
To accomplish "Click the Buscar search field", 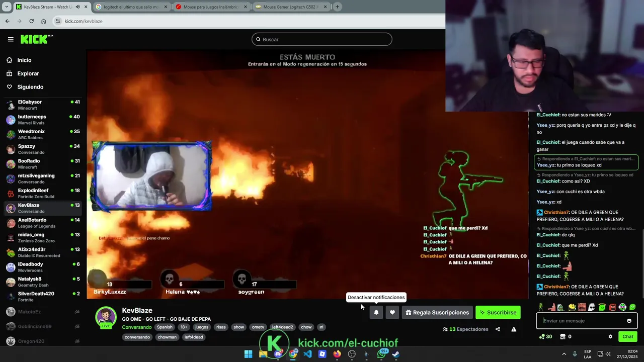I will coord(322,39).
